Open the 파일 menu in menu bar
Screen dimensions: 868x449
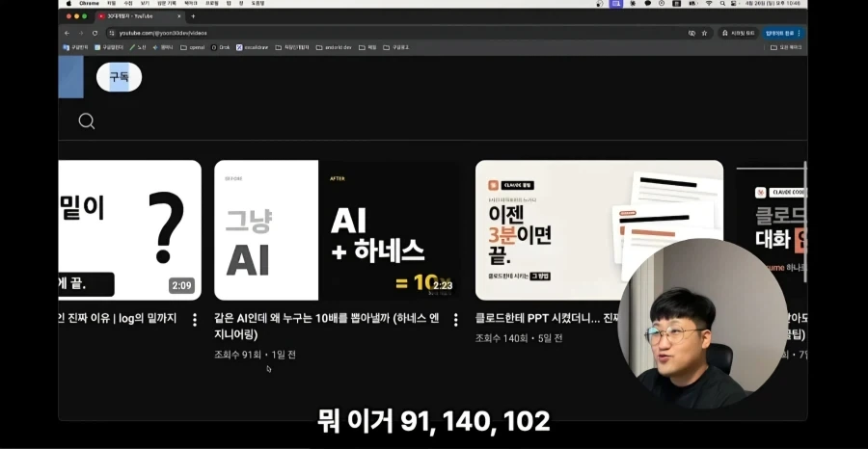point(111,3)
